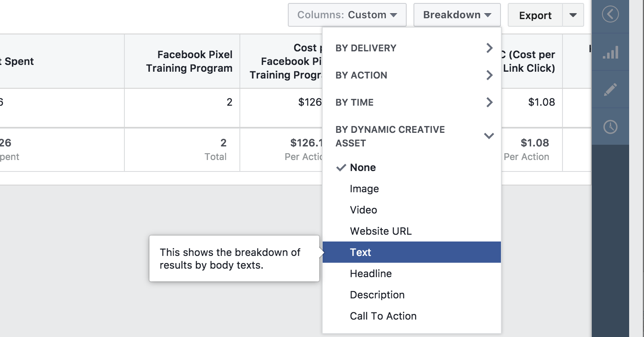Click the Export button

point(534,14)
